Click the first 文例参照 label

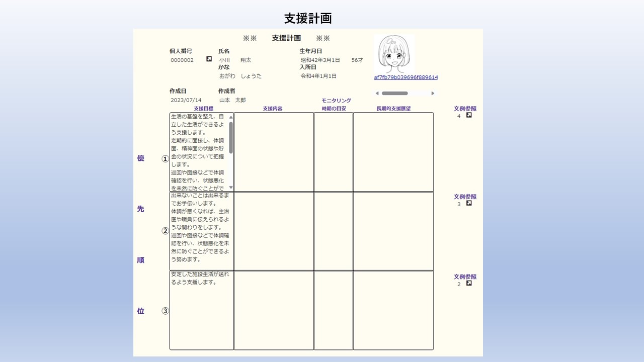(465, 109)
